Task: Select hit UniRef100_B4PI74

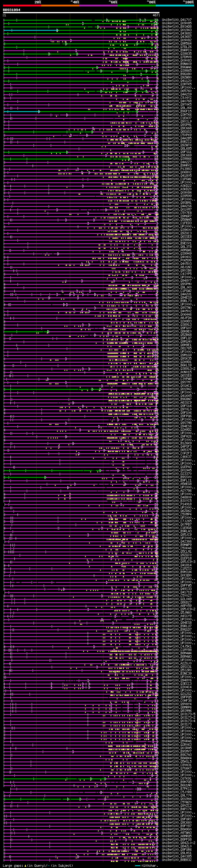Action: (177, 809)
